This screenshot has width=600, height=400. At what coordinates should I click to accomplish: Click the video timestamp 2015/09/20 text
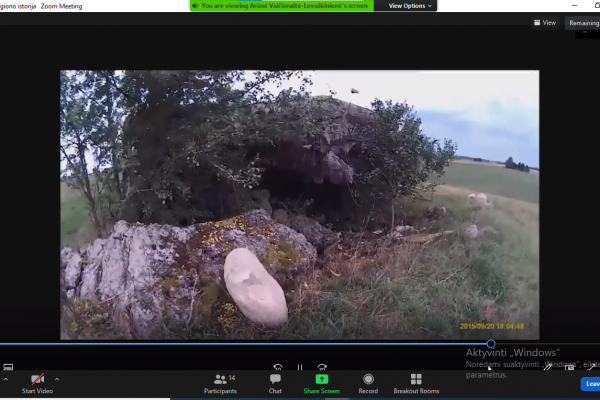click(x=491, y=326)
